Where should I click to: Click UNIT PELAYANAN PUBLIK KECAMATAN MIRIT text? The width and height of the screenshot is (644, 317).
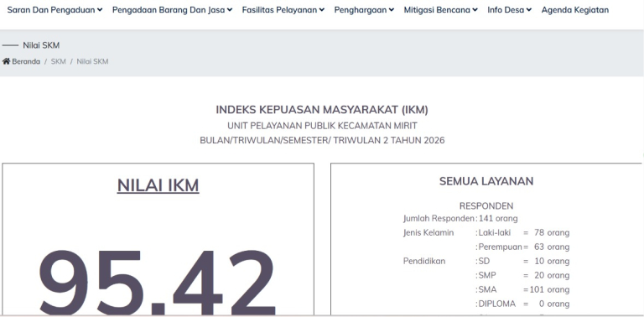coord(322,125)
